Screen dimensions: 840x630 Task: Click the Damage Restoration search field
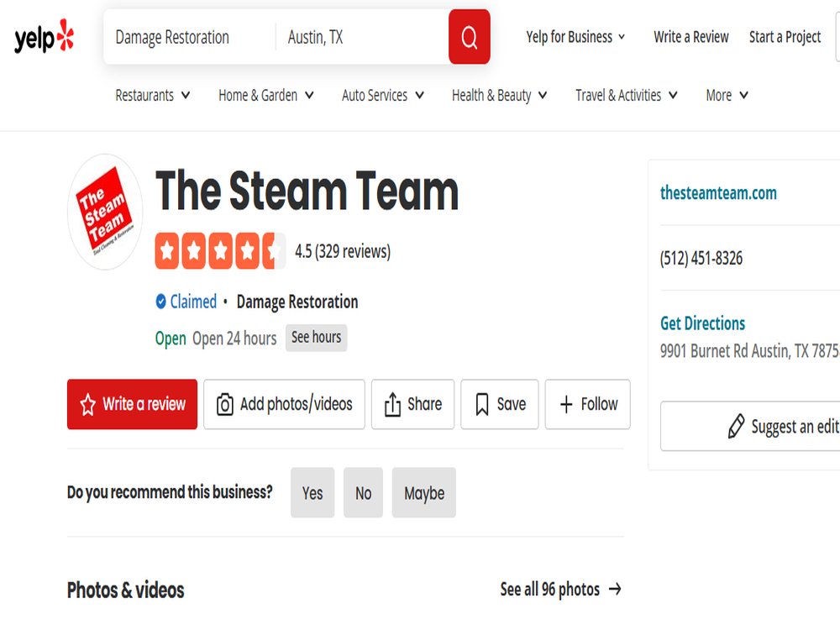pyautogui.click(x=190, y=37)
